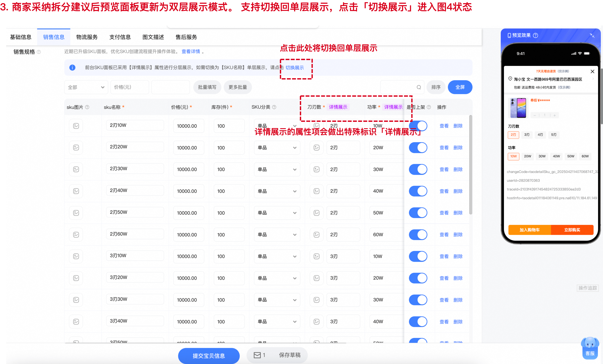Collapse the preview panel with the shrink icon
603x364 pixels.
point(592,35)
